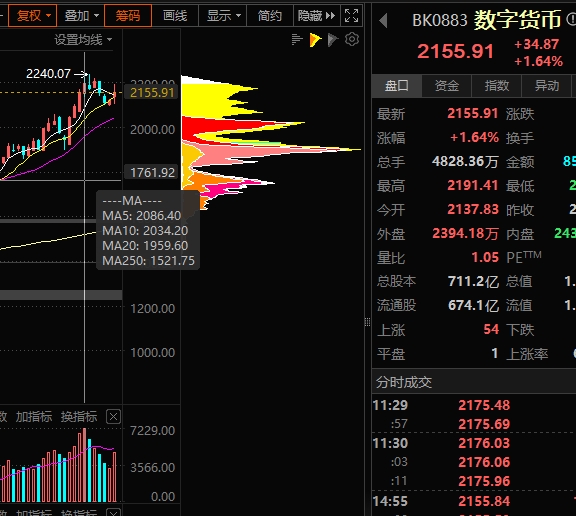Click the 今开 value 2137.83
Screen dimensions: 576x516
tap(473, 210)
